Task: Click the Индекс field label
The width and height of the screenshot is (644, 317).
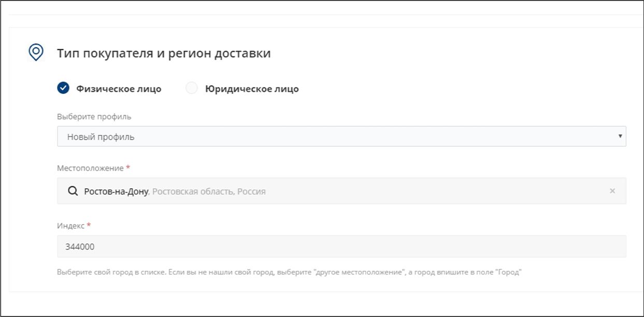Action: pos(71,226)
